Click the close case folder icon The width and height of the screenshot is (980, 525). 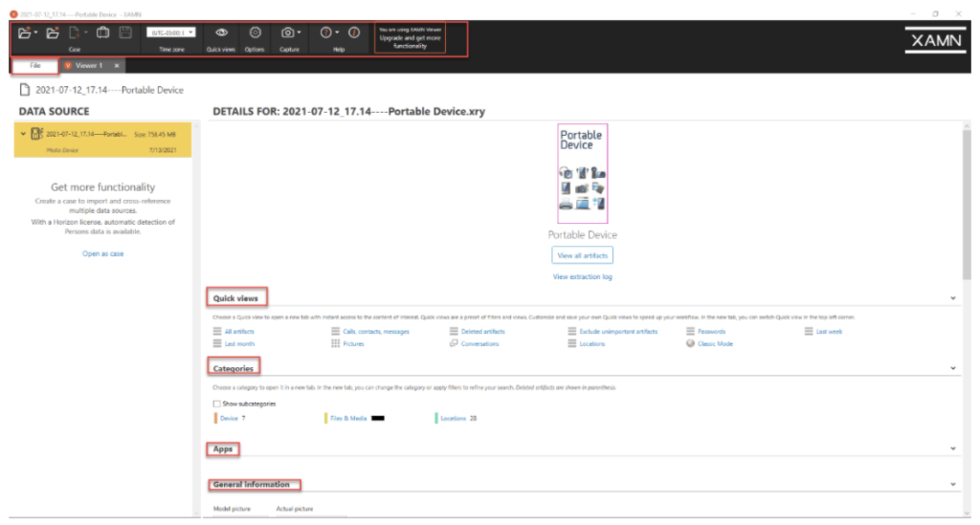53,33
